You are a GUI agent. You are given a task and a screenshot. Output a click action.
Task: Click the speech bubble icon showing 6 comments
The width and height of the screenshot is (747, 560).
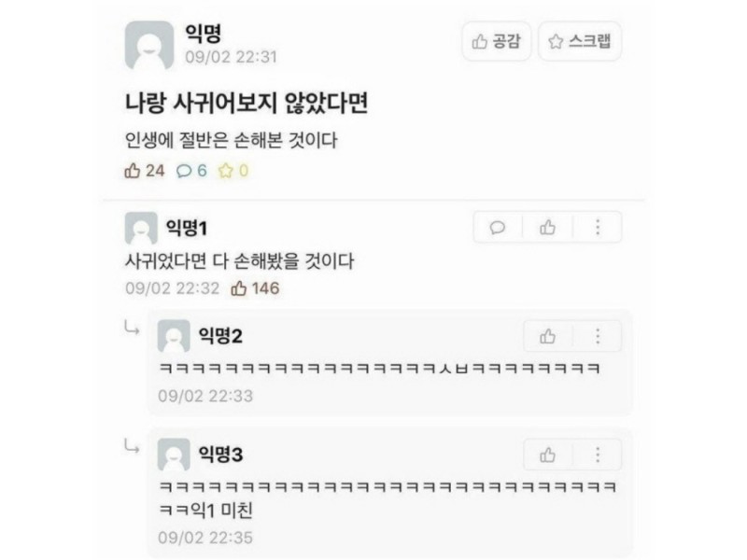click(x=184, y=171)
